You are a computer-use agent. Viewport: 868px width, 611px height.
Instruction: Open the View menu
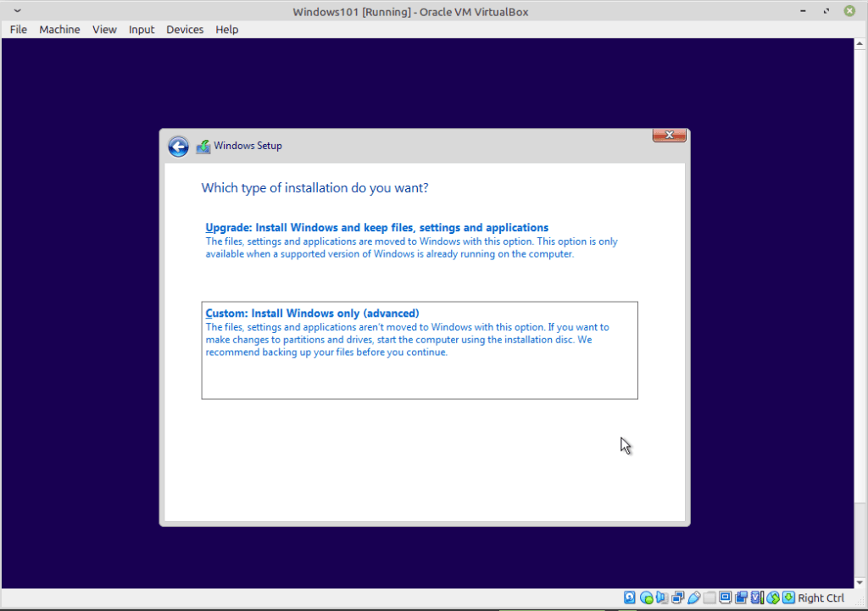pyautogui.click(x=104, y=30)
